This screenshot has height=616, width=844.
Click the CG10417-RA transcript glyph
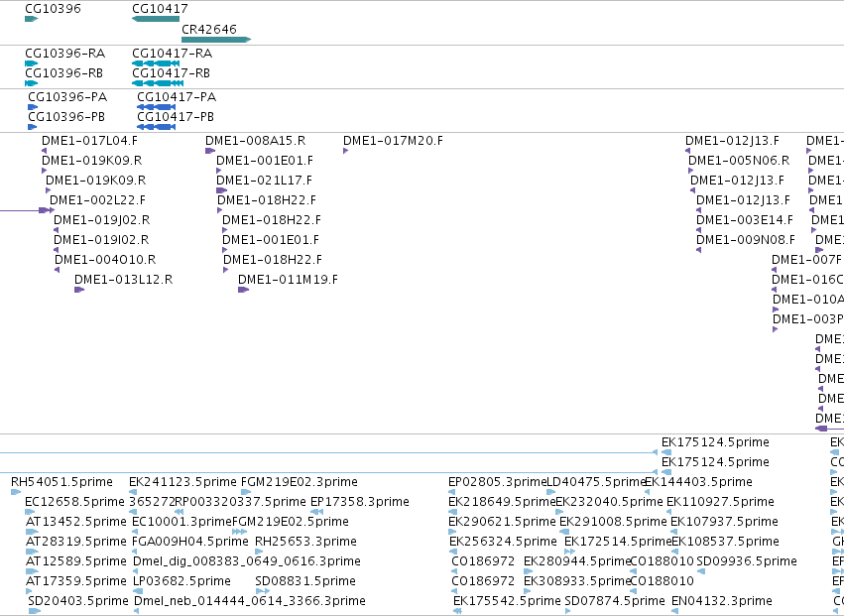(x=158, y=63)
